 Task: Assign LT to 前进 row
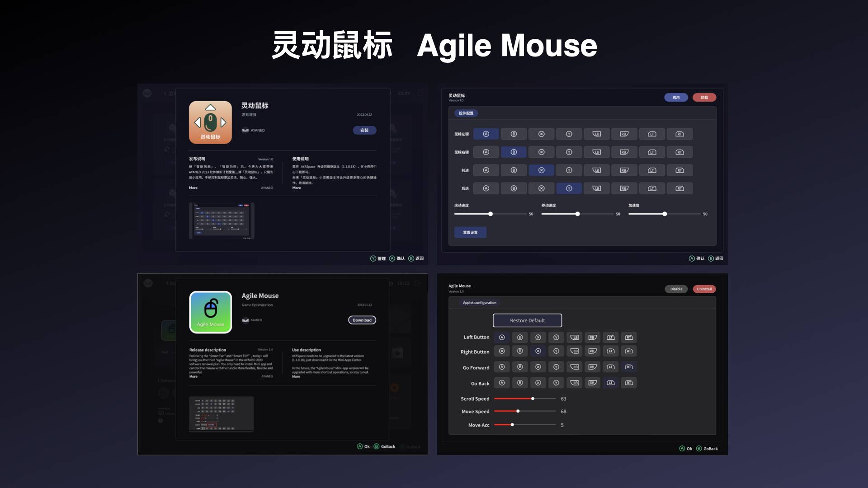click(652, 170)
